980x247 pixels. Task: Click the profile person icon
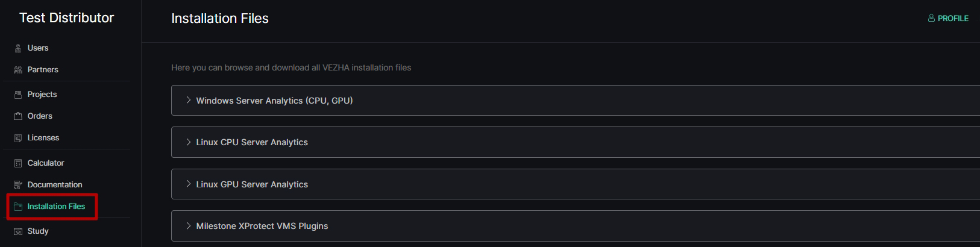pyautogui.click(x=931, y=18)
